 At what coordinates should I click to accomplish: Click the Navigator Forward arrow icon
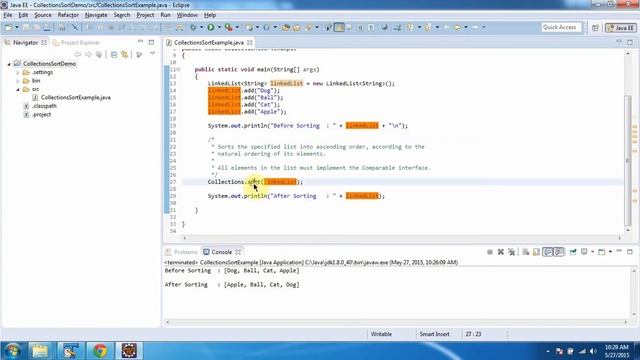click(88, 54)
